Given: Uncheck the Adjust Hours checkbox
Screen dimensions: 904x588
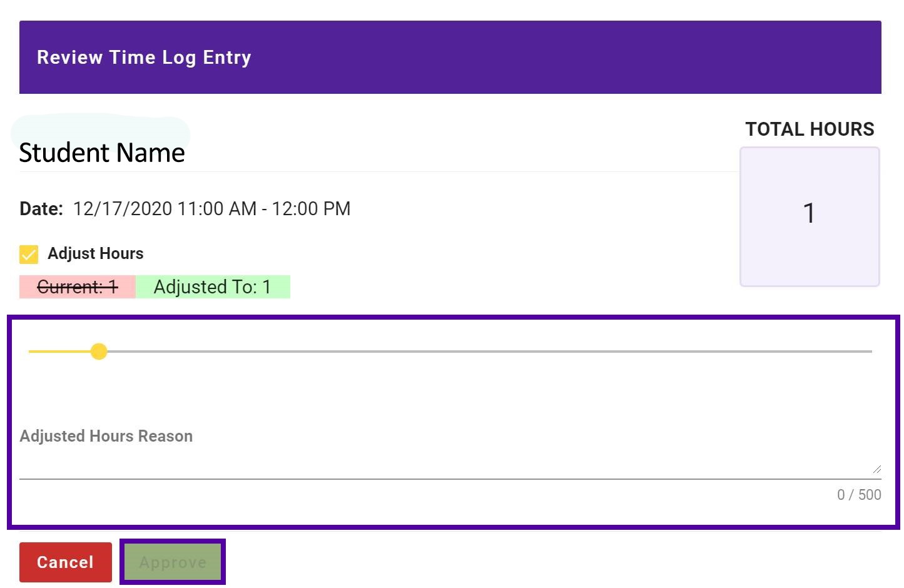Looking at the screenshot, I should tap(29, 254).
